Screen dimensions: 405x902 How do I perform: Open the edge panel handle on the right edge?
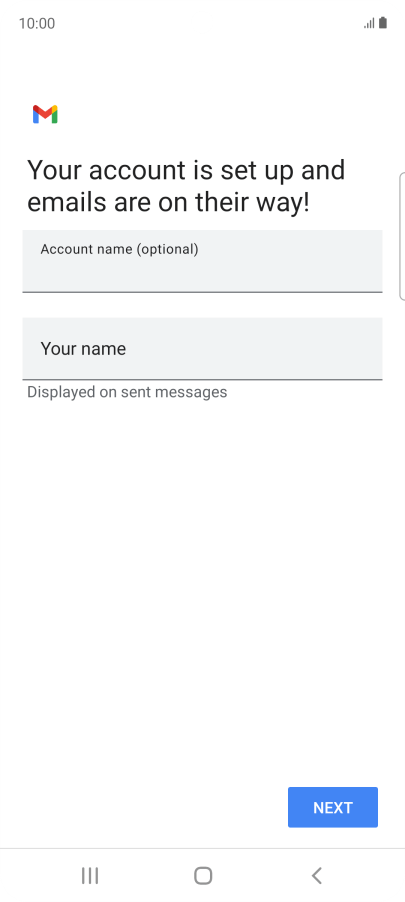point(402,236)
